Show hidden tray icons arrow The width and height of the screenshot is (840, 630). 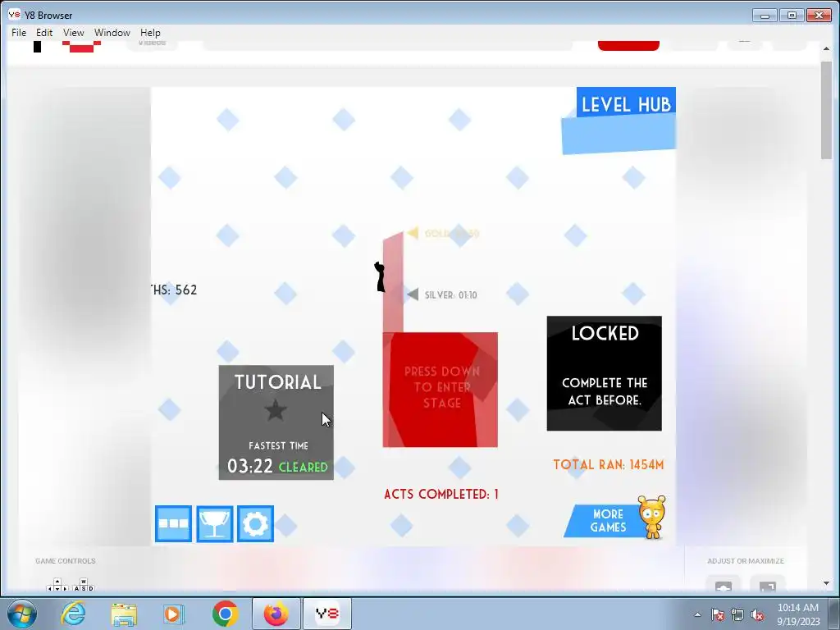697,614
